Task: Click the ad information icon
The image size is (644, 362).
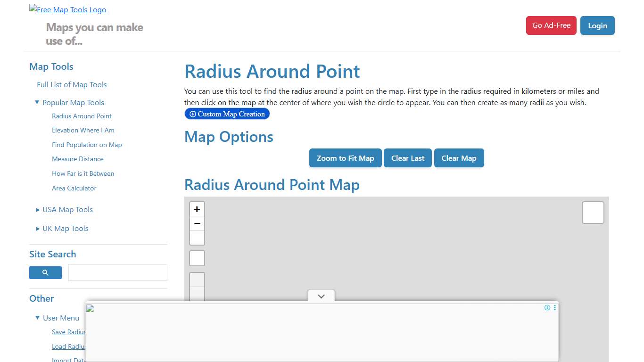Action: 547,307
